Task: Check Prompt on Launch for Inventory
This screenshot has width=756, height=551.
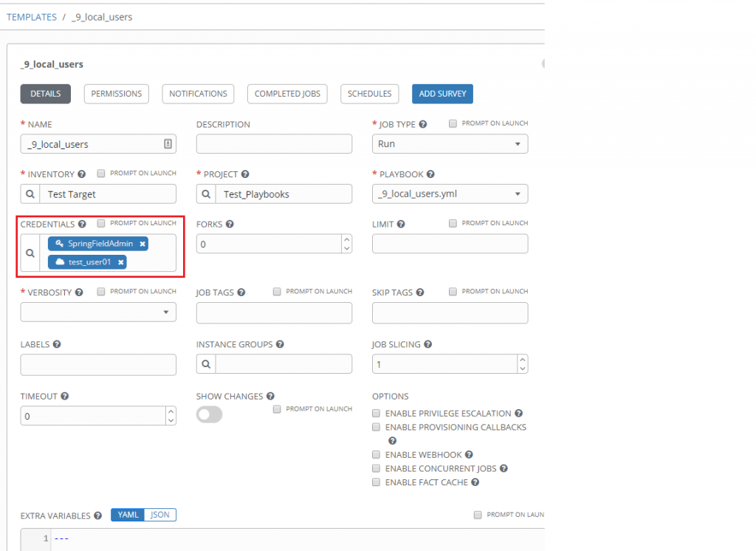Action: (x=100, y=174)
